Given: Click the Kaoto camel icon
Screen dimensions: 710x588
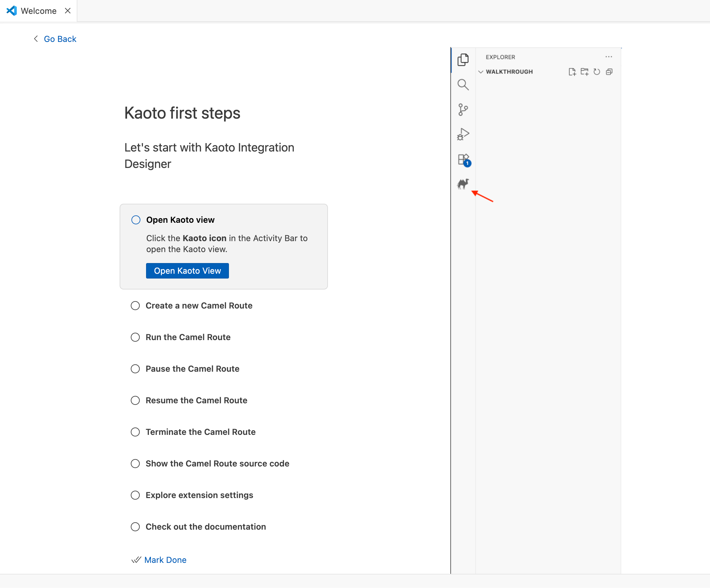Looking at the screenshot, I should tap(463, 184).
